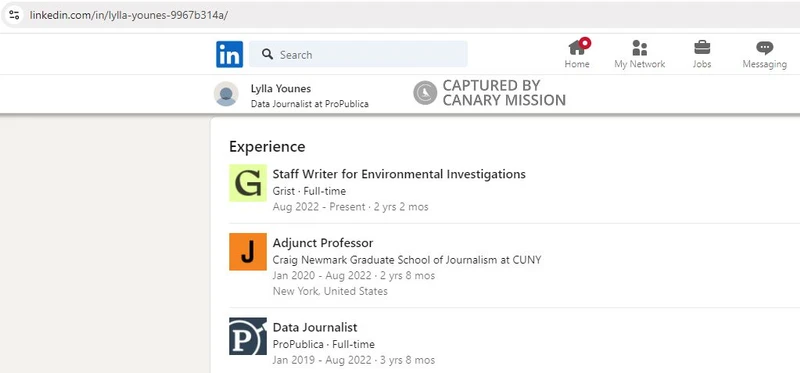This screenshot has height=373, width=800.
Task: Open the ProPublica company logo
Action: (247, 336)
